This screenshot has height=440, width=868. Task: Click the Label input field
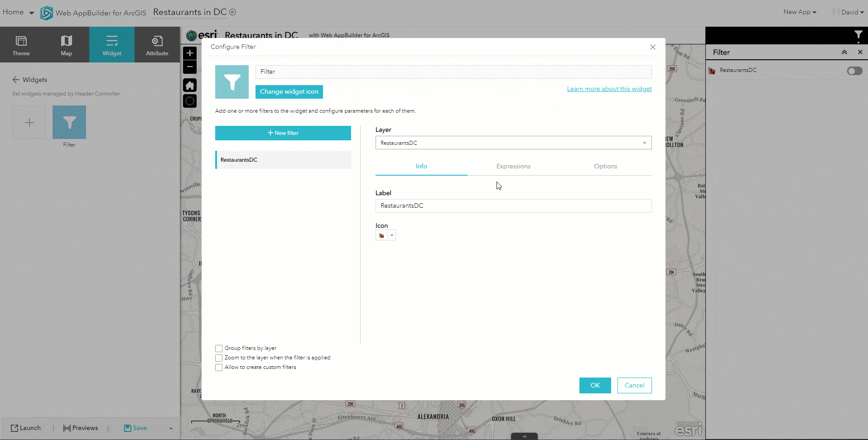pos(513,206)
